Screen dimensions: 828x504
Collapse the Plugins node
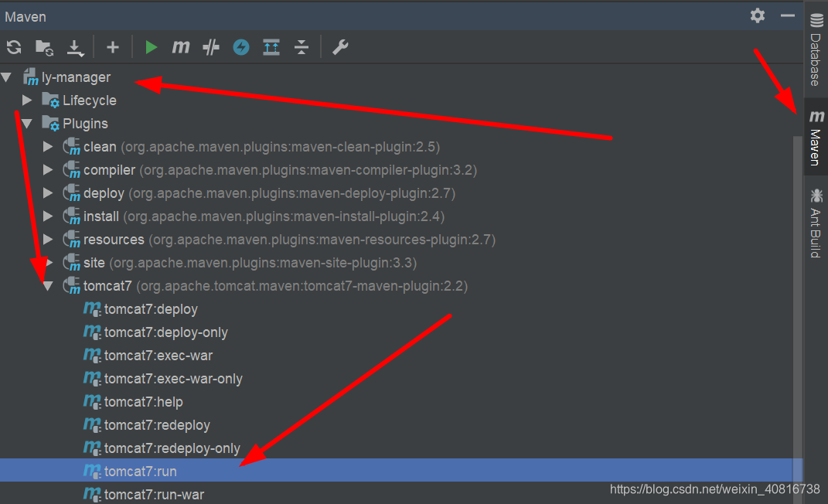click(27, 124)
